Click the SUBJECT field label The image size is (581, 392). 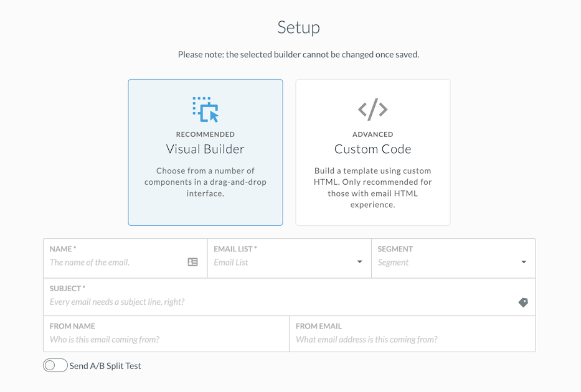[67, 288]
